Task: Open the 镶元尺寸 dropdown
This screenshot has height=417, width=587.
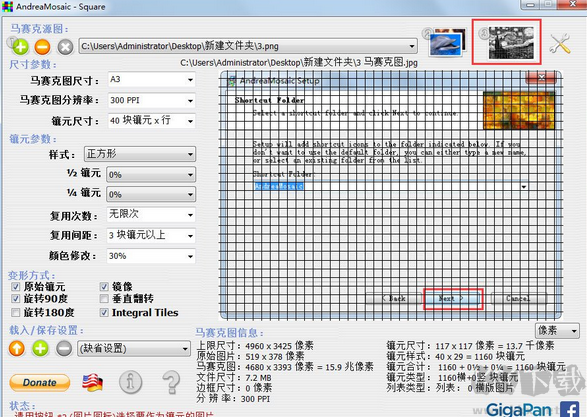Action: pyautogui.click(x=152, y=121)
